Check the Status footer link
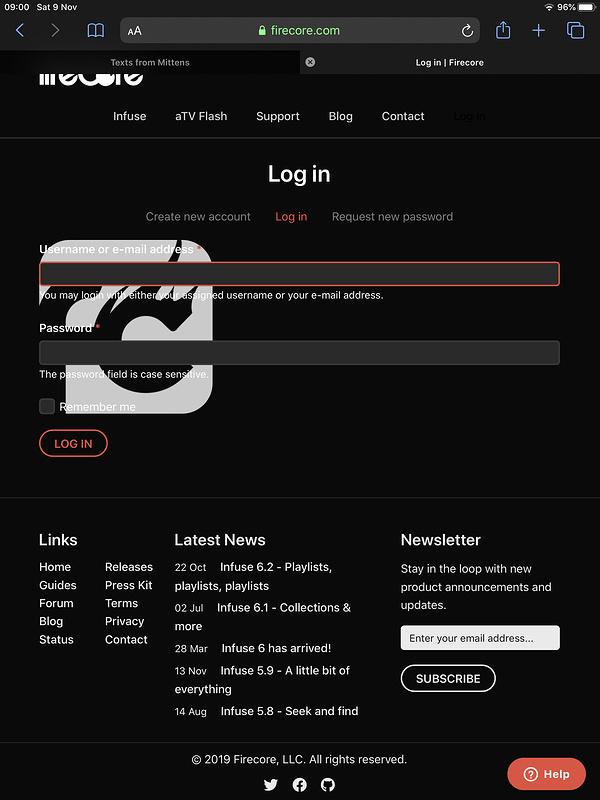This screenshot has height=800, width=600. (56, 639)
